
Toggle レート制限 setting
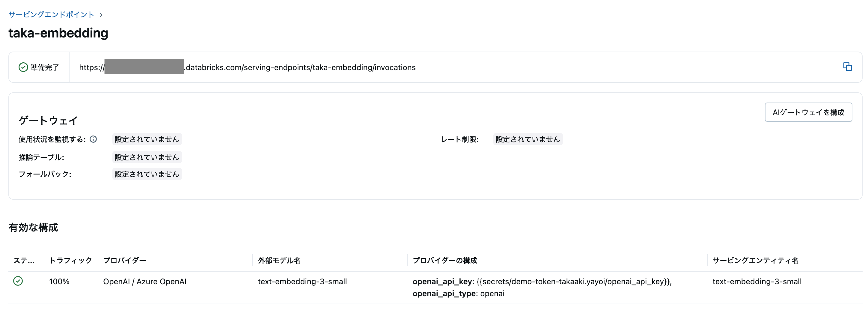(528, 139)
